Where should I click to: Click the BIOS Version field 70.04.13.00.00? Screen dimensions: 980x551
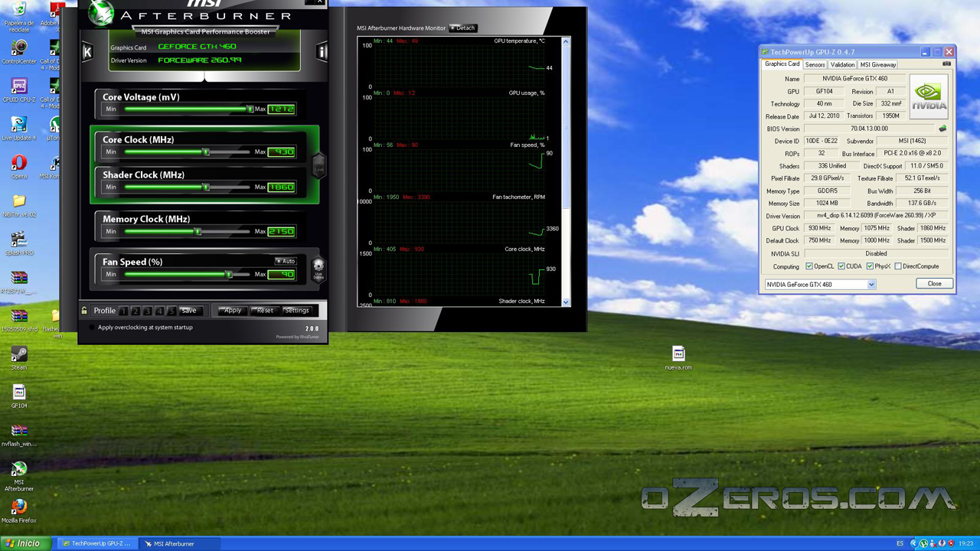[x=869, y=129]
